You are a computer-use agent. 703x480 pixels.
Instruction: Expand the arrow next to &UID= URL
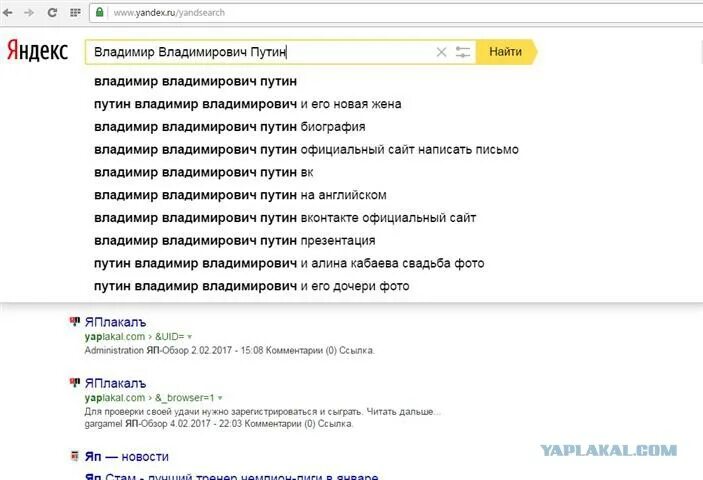[x=190, y=337]
